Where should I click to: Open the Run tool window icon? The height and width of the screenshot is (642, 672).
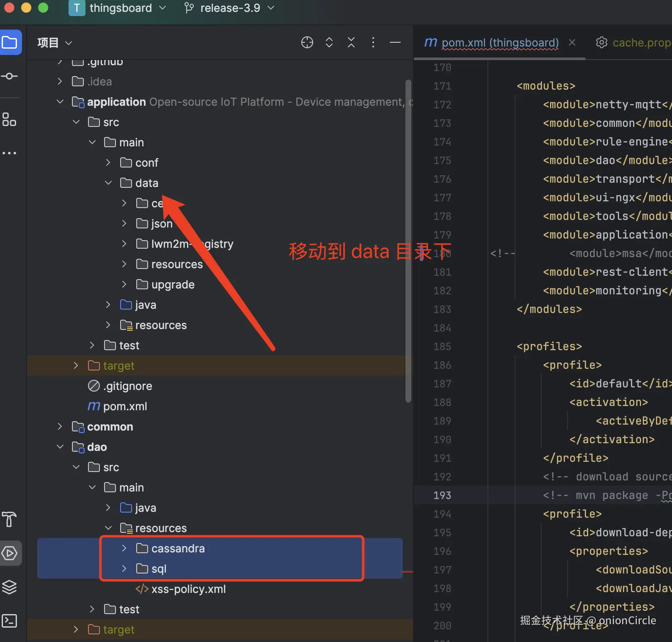tap(9, 553)
